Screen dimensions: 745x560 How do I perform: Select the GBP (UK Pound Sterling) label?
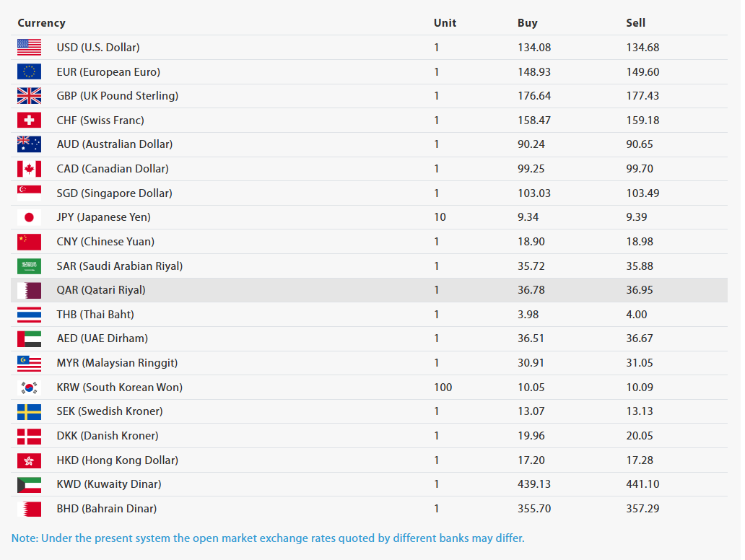pos(118,96)
